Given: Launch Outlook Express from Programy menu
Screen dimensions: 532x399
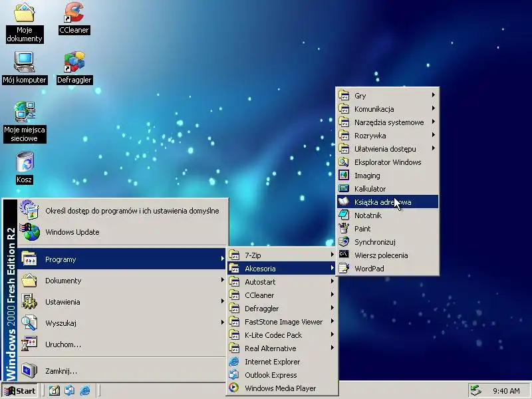Looking at the screenshot, I should tap(282, 375).
